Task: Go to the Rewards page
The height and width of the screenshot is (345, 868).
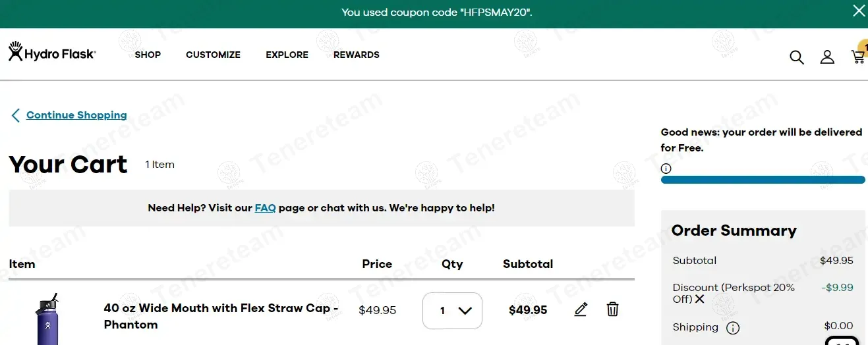Action: pos(356,55)
